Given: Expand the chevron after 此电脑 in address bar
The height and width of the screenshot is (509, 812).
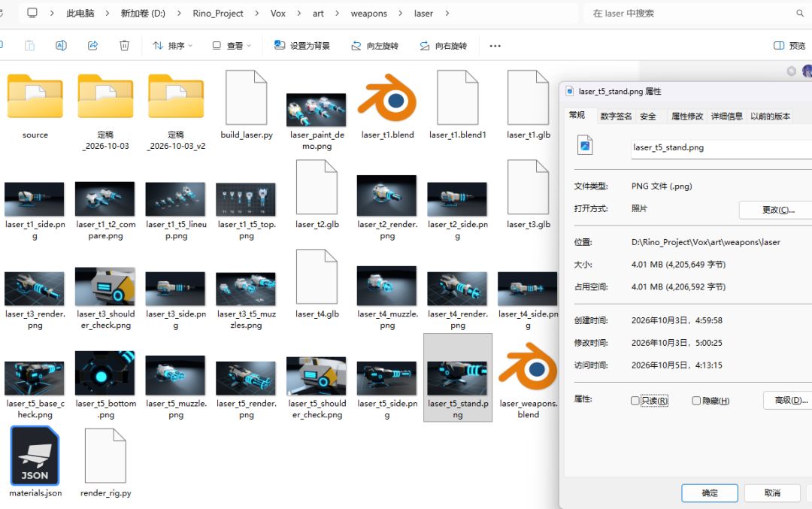Looking at the screenshot, I should pyautogui.click(x=108, y=14).
